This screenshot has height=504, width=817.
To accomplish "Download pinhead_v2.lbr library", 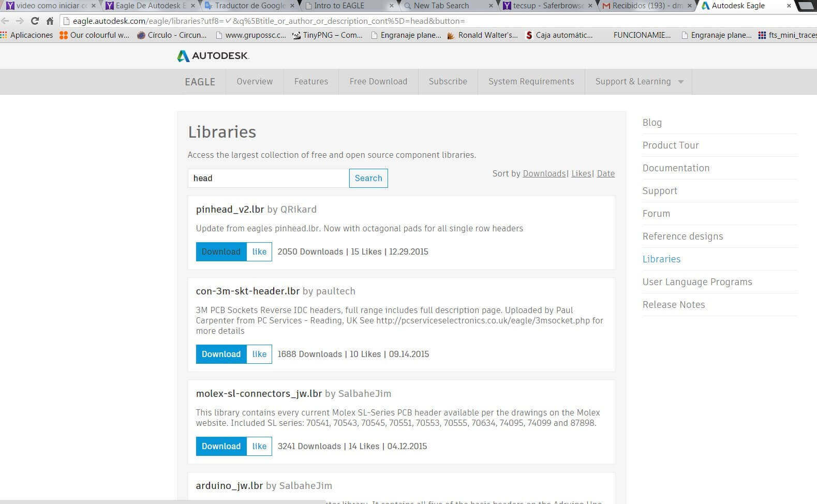I will pos(221,252).
